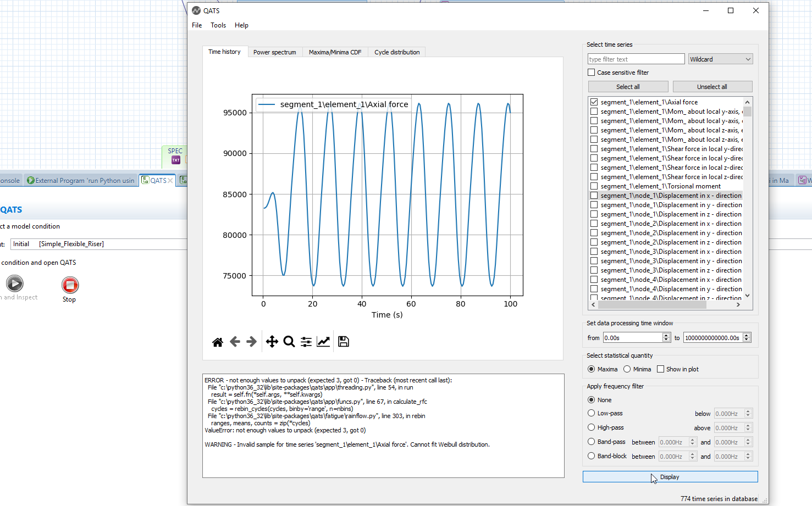Click the forward arrow in plot toolbar
The image size is (812, 506).
(x=251, y=342)
